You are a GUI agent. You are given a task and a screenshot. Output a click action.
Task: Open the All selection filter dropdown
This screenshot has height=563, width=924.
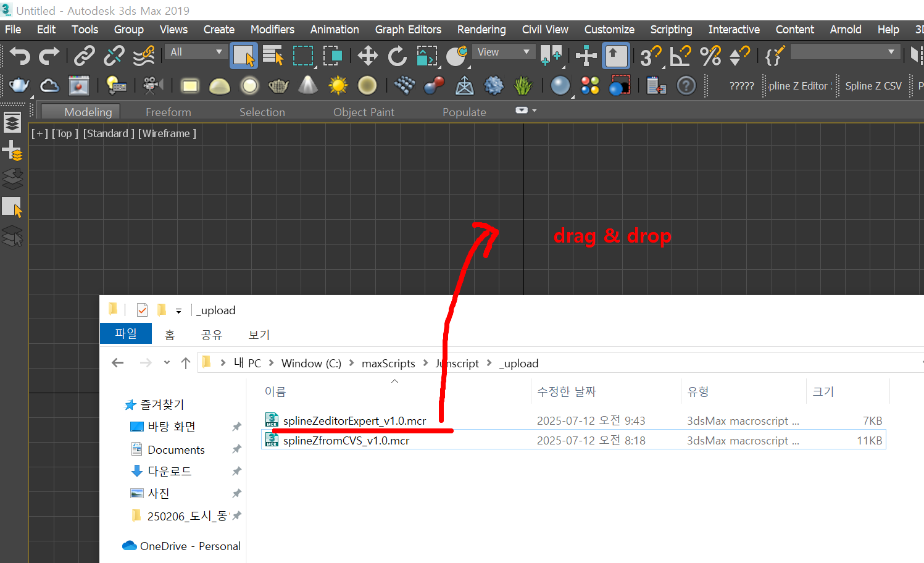coord(196,52)
